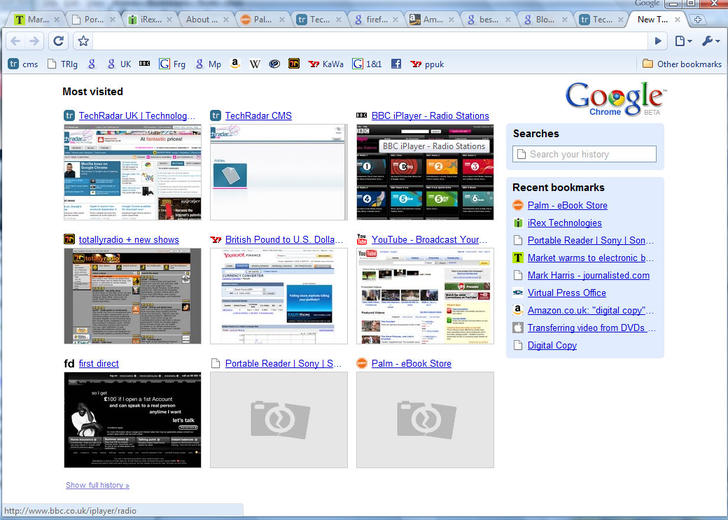This screenshot has height=520, width=728.
Task: Open the Mp bookmark
Action: pos(208,64)
